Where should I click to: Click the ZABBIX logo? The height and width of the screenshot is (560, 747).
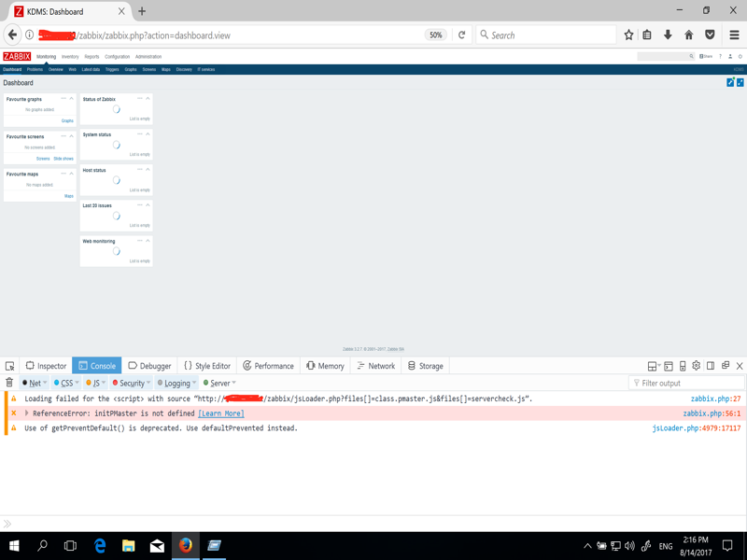pos(17,56)
